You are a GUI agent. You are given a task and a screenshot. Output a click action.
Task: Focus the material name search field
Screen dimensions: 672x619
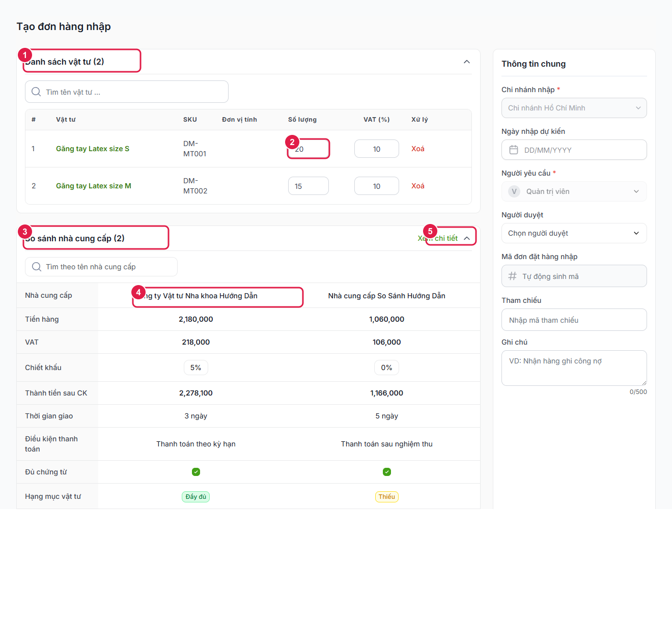click(x=127, y=92)
